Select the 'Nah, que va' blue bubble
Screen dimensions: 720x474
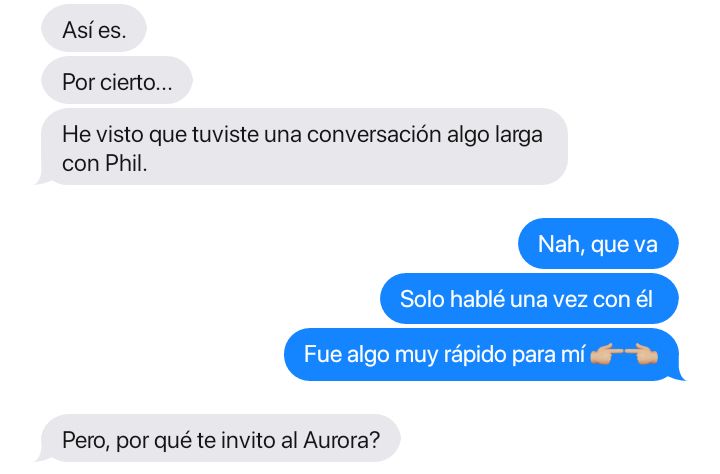pyautogui.click(x=598, y=244)
